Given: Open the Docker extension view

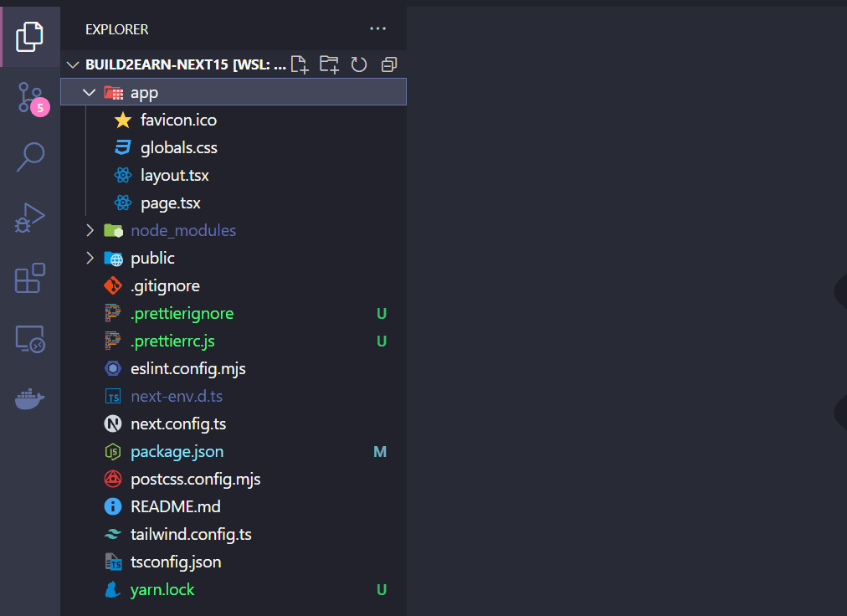Looking at the screenshot, I should (x=29, y=399).
